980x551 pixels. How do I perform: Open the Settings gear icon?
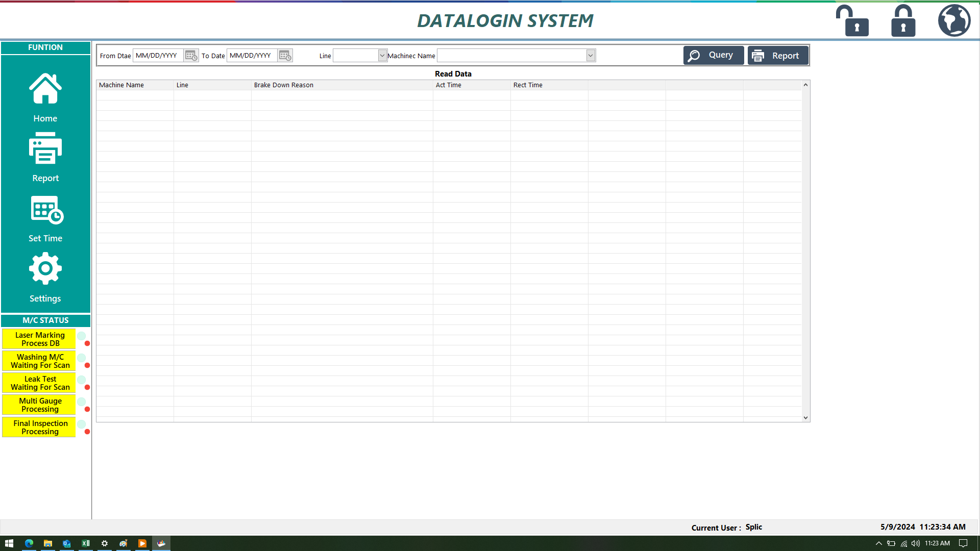pyautogui.click(x=45, y=268)
